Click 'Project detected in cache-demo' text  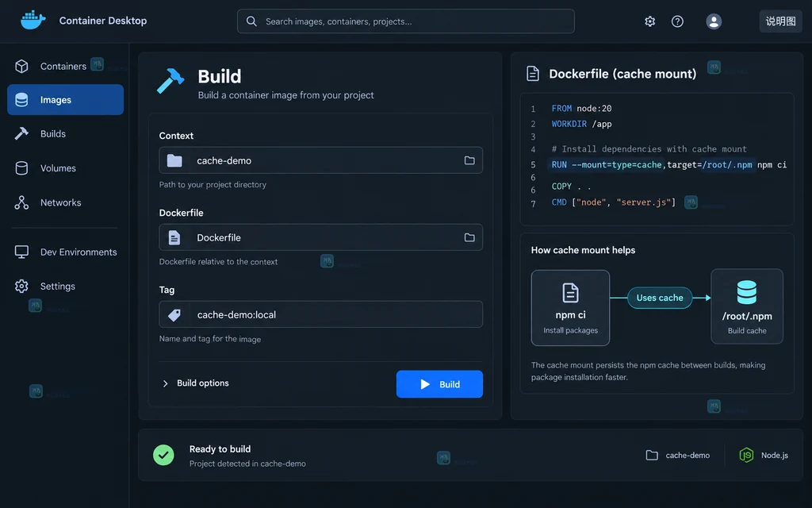pos(247,464)
